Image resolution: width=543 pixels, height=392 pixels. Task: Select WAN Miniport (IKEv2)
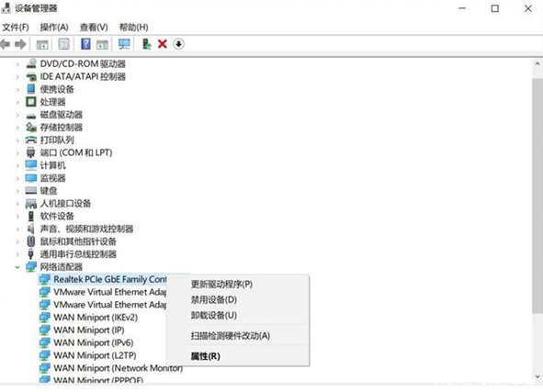[96, 318]
